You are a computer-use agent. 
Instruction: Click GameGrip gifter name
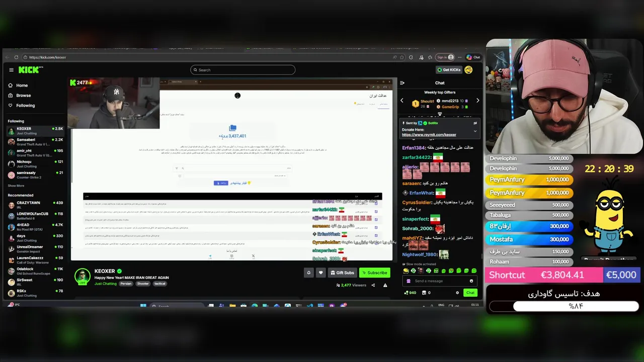tap(450, 107)
